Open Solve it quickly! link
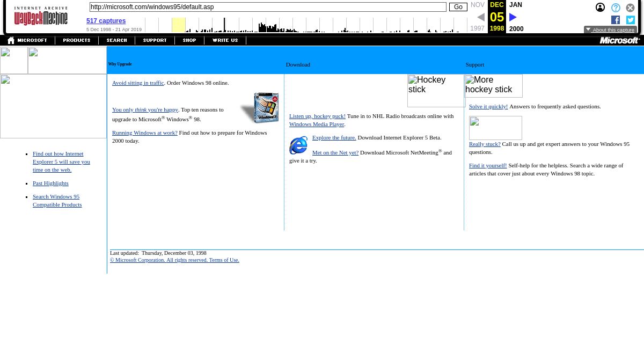Image resolution: width=644 pixels, height=338 pixels. [488, 106]
